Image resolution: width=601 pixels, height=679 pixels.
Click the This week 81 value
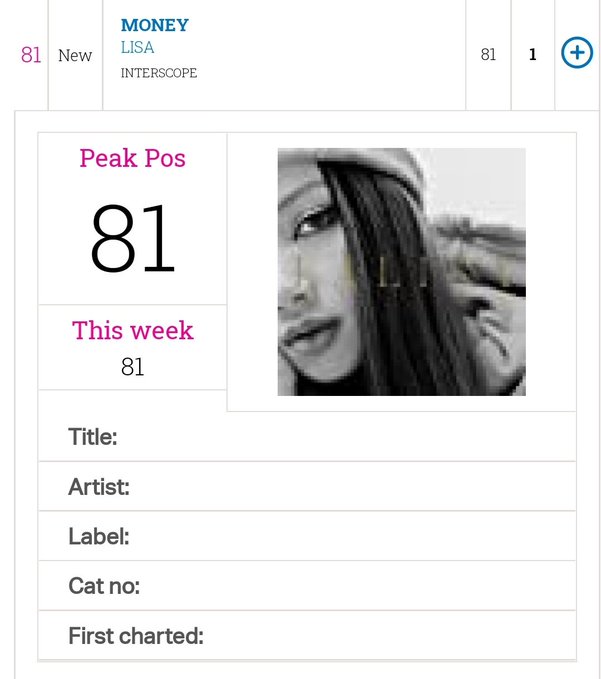[132, 367]
